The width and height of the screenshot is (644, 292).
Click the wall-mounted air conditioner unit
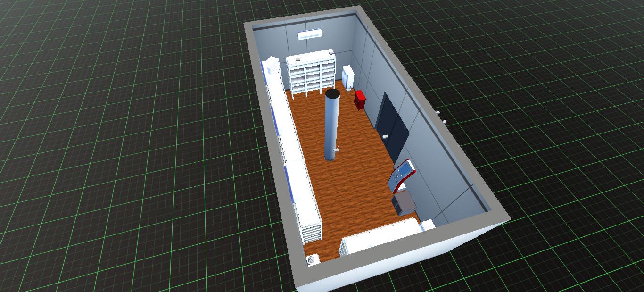[310, 34]
